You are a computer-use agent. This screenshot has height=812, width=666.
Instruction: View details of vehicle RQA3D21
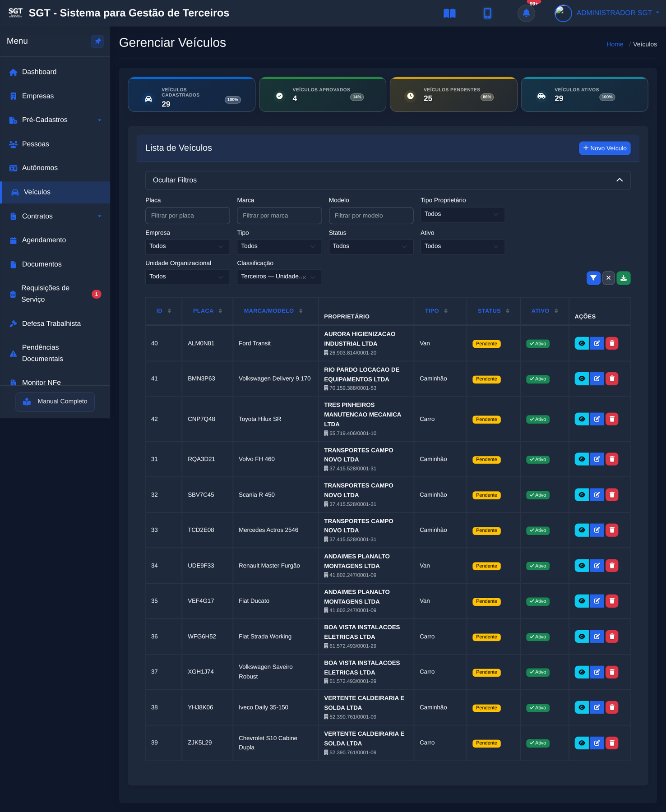[x=582, y=459]
